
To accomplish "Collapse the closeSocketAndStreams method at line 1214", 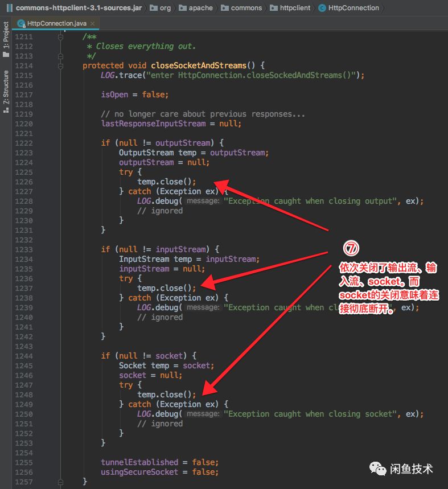I will point(60,66).
